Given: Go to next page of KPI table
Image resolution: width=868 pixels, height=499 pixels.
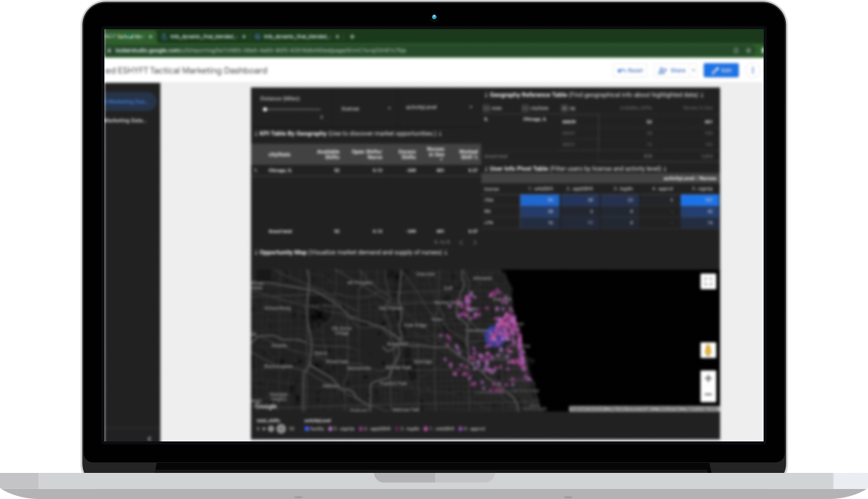Looking at the screenshot, I should point(474,242).
